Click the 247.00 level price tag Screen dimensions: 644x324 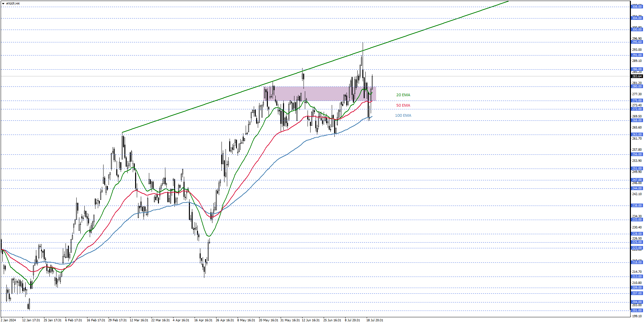click(637, 180)
